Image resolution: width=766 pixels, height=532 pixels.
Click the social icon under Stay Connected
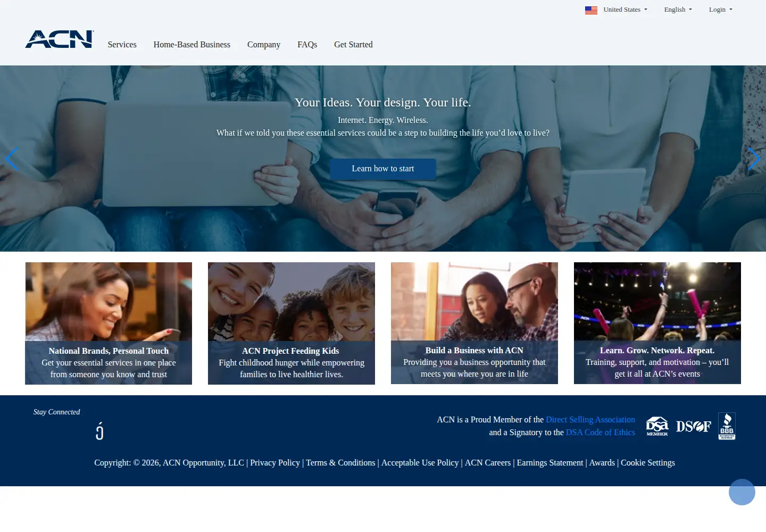(99, 431)
